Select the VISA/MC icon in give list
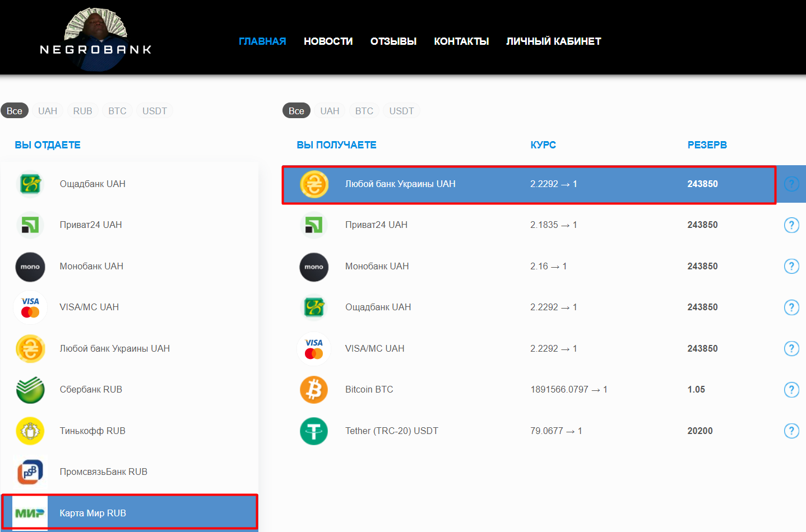Screen dimensions: 806x532 30,307
